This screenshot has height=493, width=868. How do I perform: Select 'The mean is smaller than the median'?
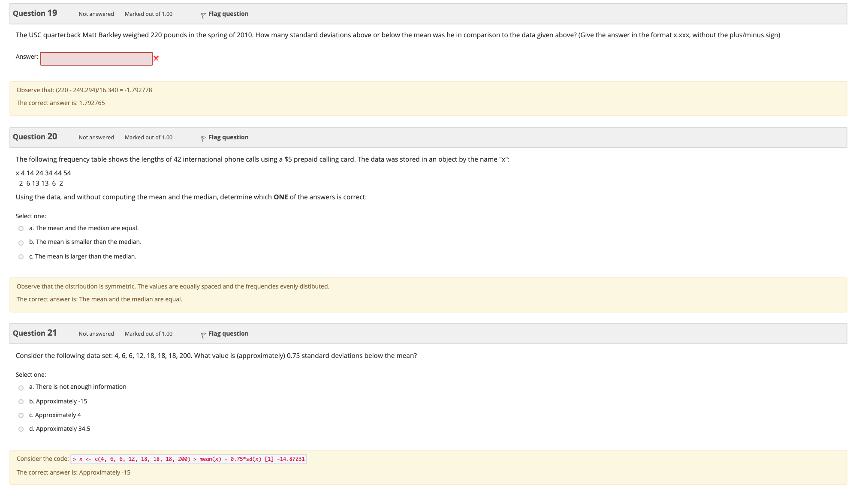(21, 243)
